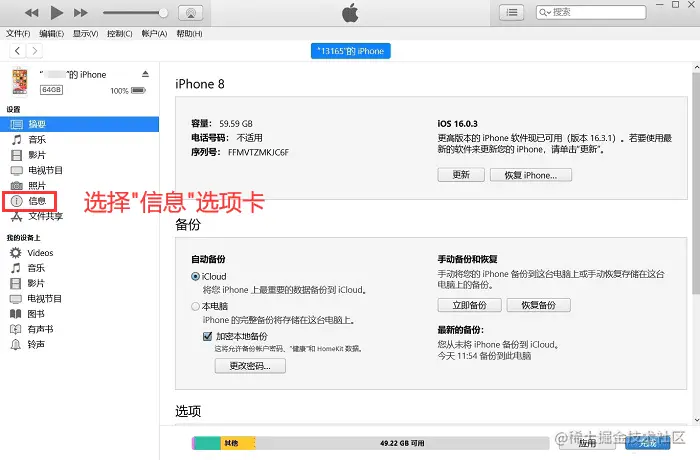Click the serial number FFMVTZMKJC6F
Screen dimensions: 700x460
coord(258,152)
